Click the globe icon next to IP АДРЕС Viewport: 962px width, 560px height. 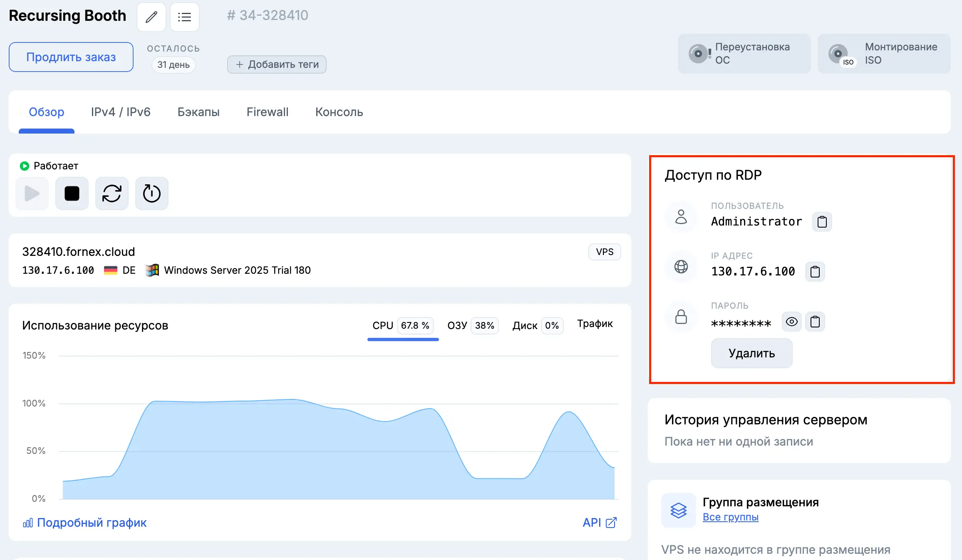click(x=681, y=267)
